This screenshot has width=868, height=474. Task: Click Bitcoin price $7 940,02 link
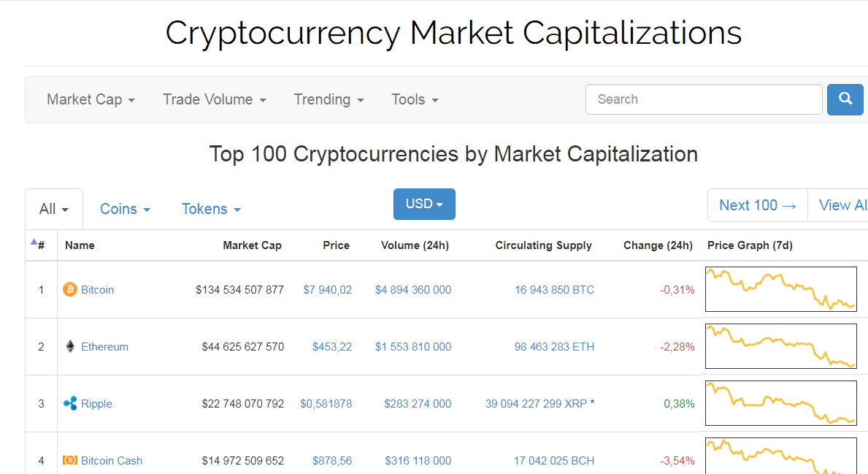point(327,290)
